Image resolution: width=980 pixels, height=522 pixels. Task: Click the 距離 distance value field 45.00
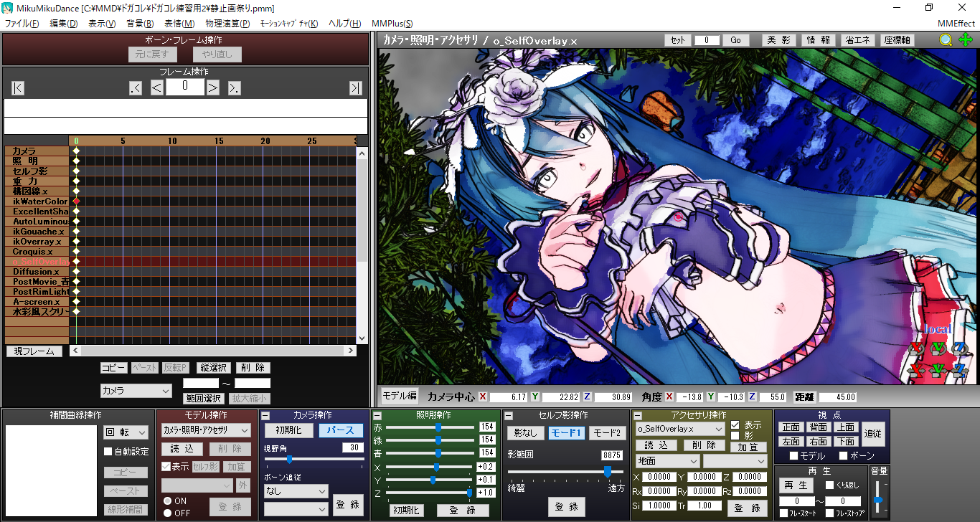tap(837, 397)
